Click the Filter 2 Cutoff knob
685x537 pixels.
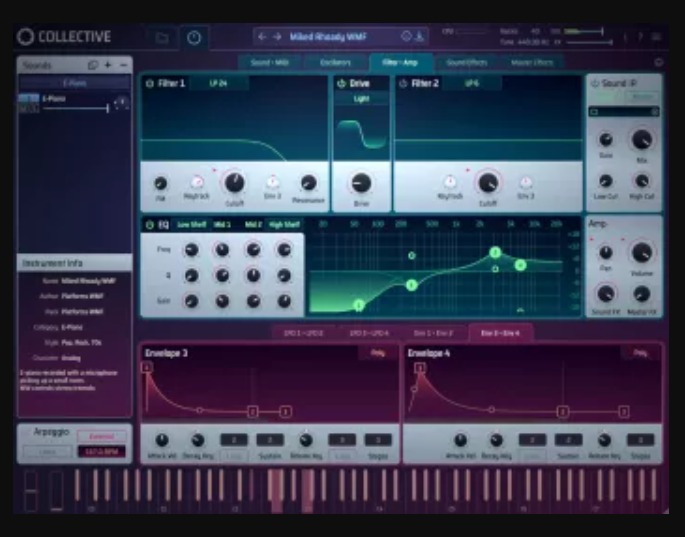coord(488,183)
